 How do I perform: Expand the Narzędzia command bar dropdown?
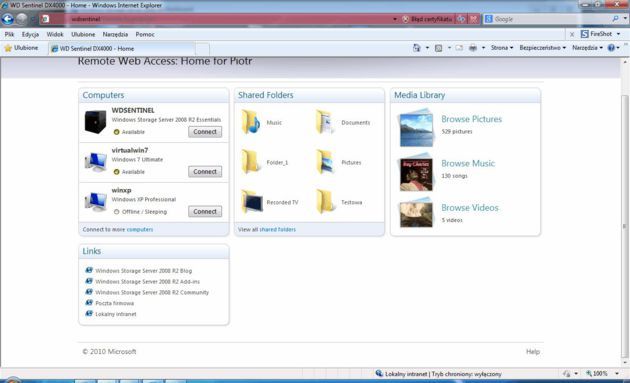point(587,48)
